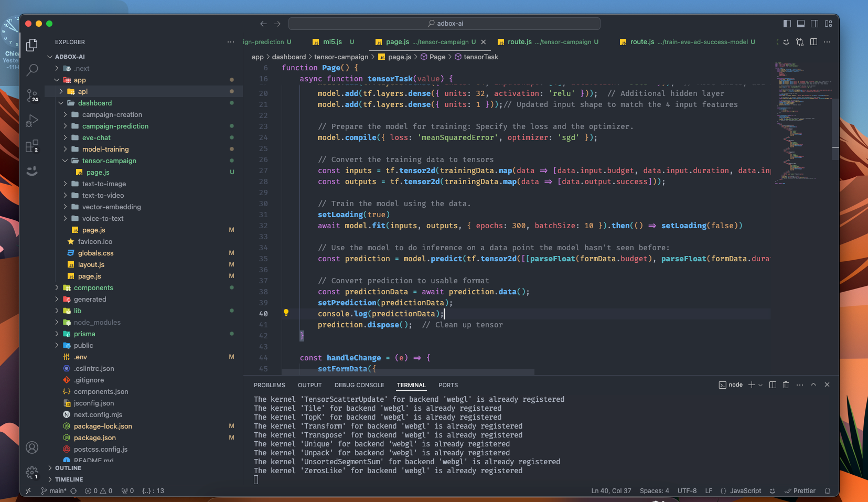Image resolution: width=868 pixels, height=502 pixels.
Task: Open editor more actions ellipsis
Action: tap(827, 42)
